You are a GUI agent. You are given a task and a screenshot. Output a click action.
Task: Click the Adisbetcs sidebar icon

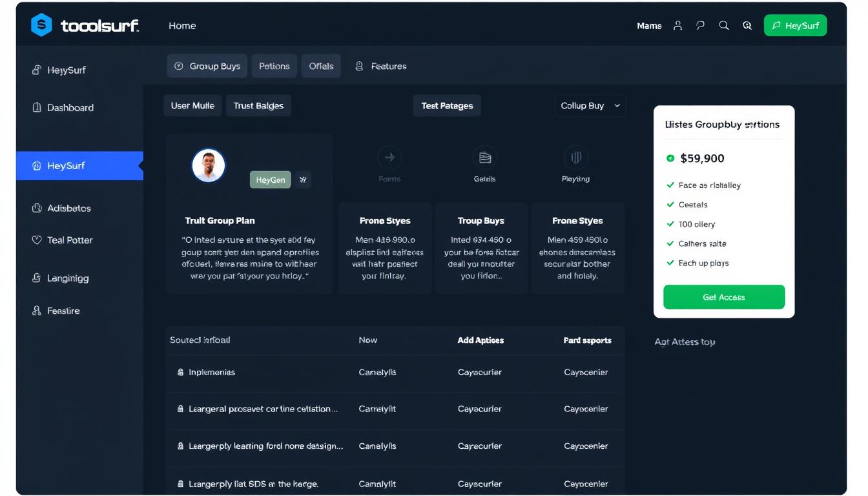coord(37,208)
